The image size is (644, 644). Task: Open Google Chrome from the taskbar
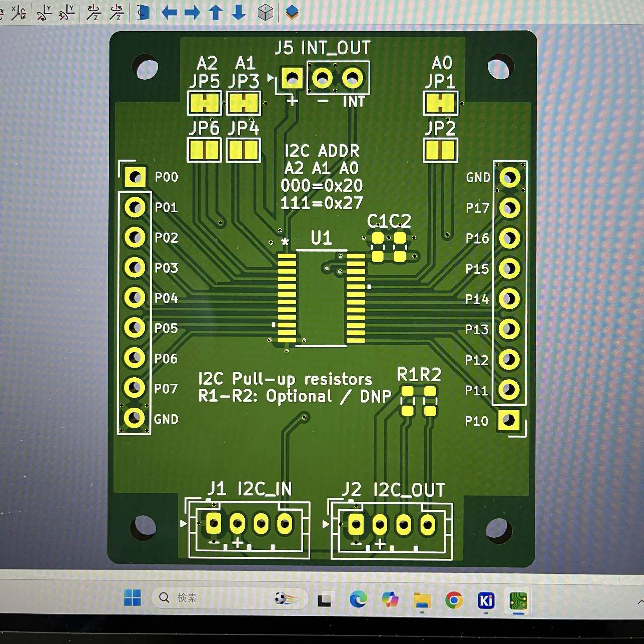[x=454, y=600]
